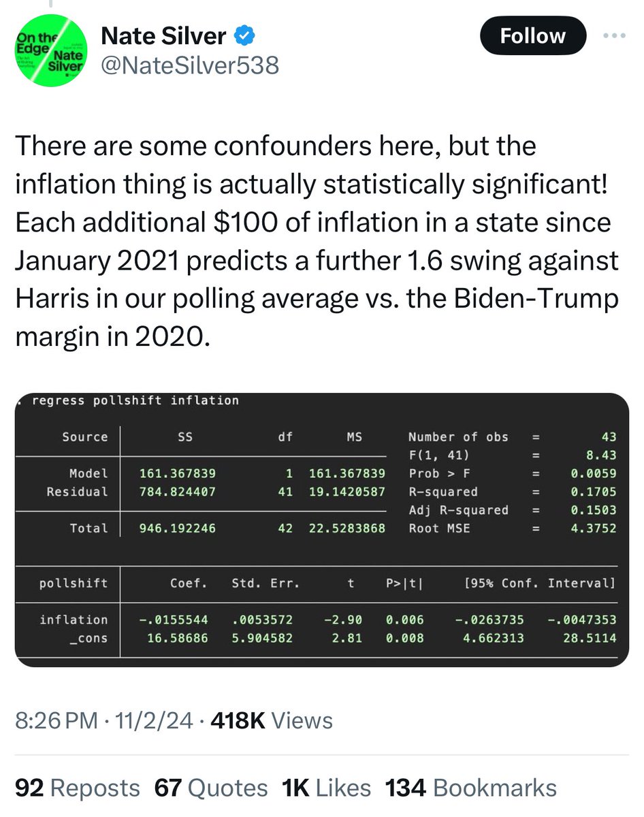Click the tweet text about inflation

coord(317,241)
